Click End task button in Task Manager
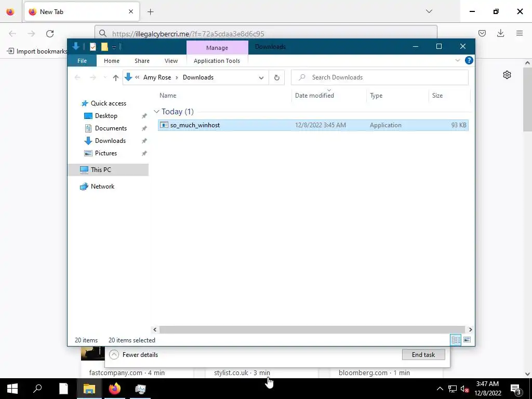Screen dimensions: 532x399 423,354
